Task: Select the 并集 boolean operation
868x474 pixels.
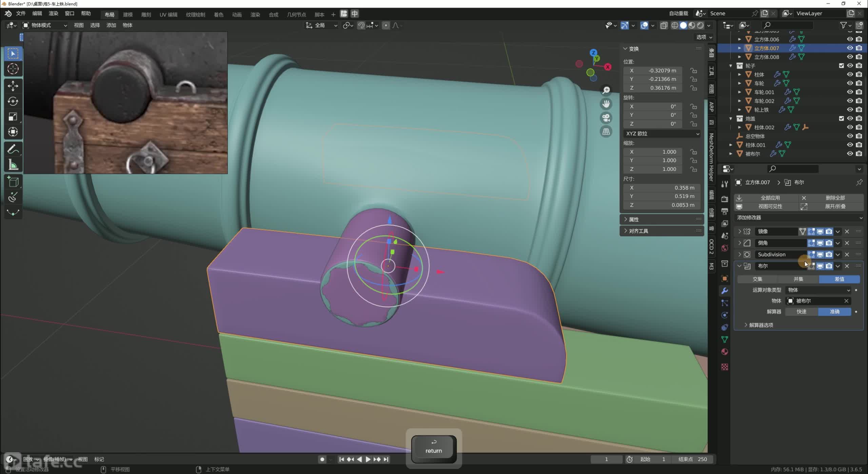Action: pos(798,279)
